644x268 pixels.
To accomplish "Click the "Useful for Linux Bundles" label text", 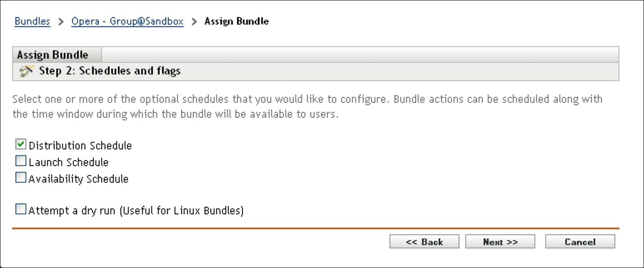I will pyautogui.click(x=181, y=210).
